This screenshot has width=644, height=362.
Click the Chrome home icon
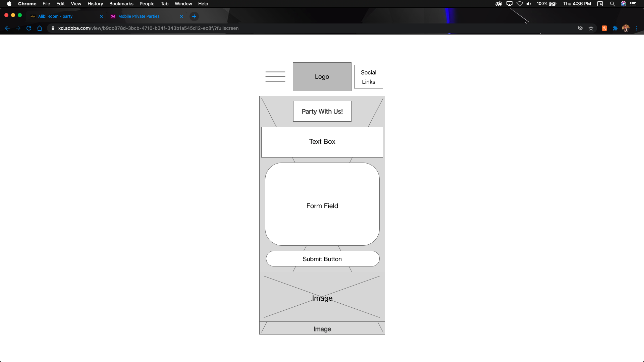40,28
